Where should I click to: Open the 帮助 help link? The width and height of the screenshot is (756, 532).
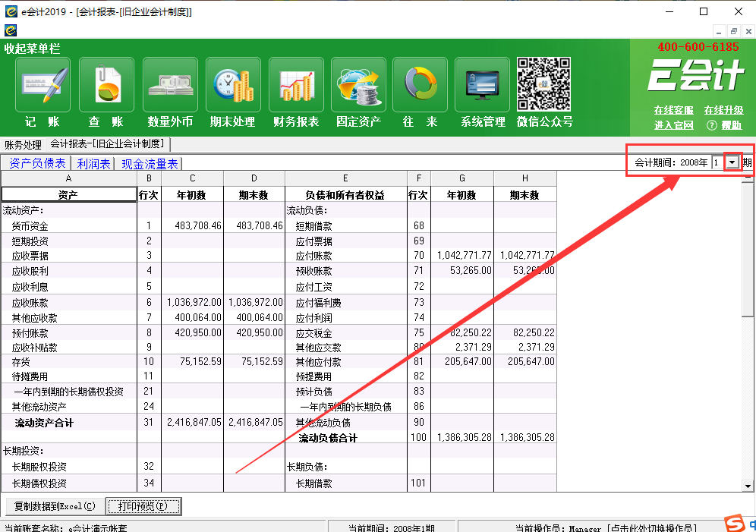(732, 125)
